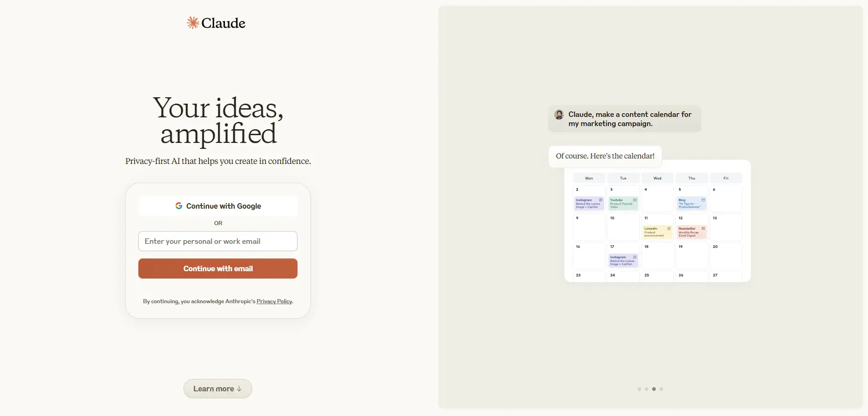Focus the personal or work email field
This screenshot has height=416, width=868.
pyautogui.click(x=218, y=241)
